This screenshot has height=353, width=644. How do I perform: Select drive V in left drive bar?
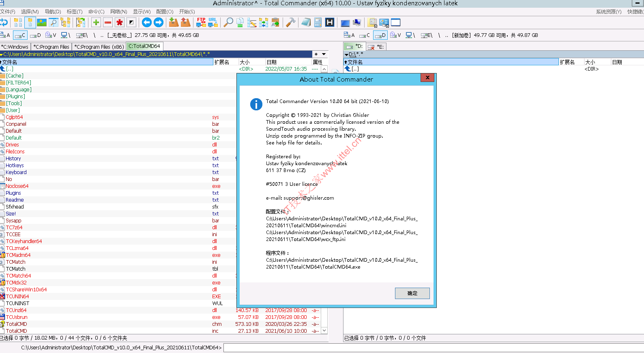[51, 35]
